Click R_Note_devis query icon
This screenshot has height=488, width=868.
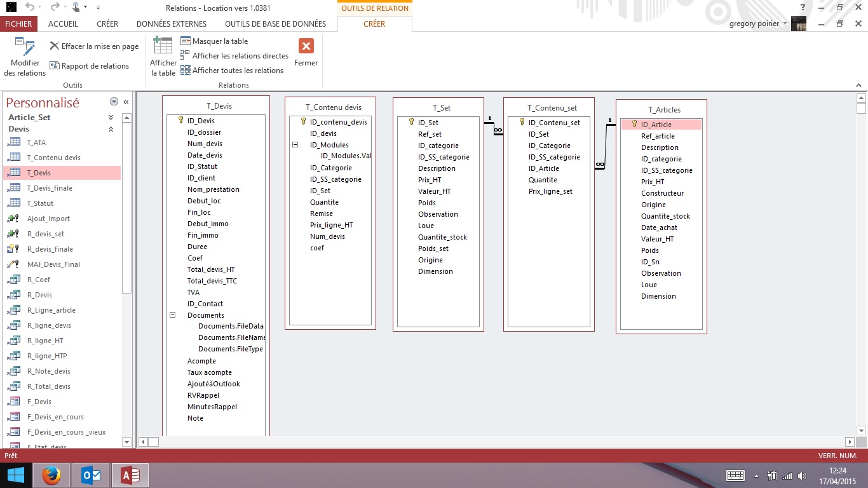point(13,371)
